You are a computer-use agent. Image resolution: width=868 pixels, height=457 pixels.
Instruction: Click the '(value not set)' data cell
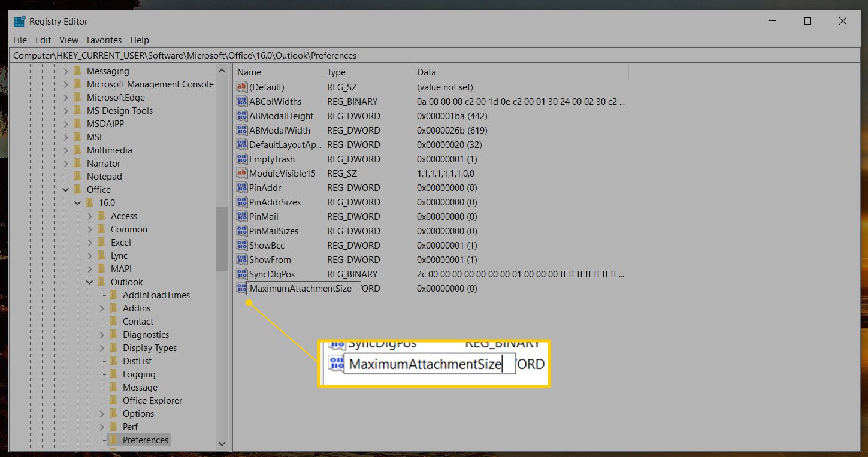[444, 87]
